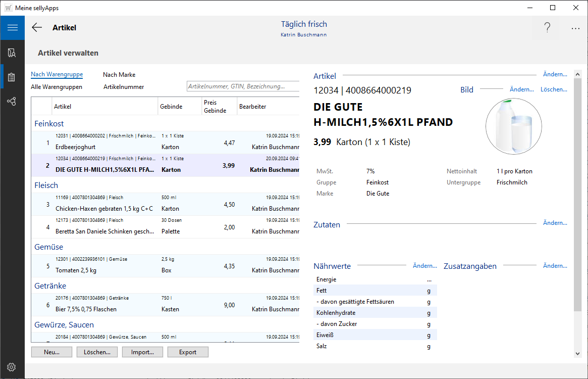Open the catalog search sidebar icon
Screen dimensions: 588x379
(12, 53)
